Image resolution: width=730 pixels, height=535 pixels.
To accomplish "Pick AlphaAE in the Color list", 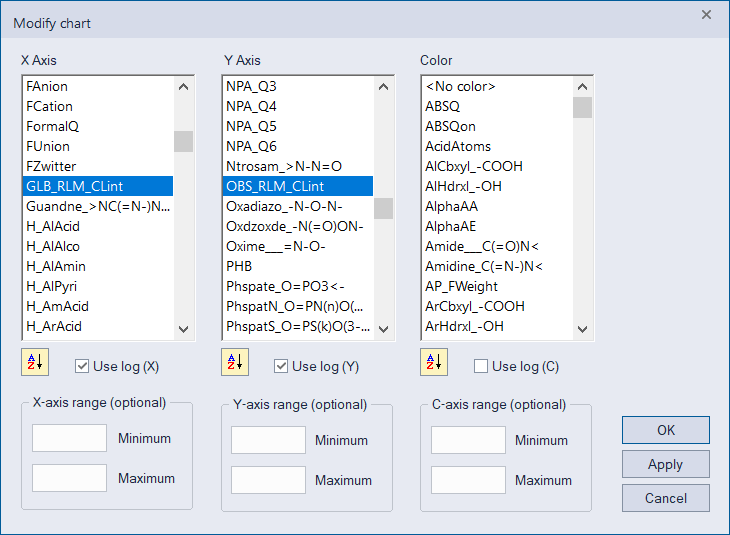I will pos(497,226).
